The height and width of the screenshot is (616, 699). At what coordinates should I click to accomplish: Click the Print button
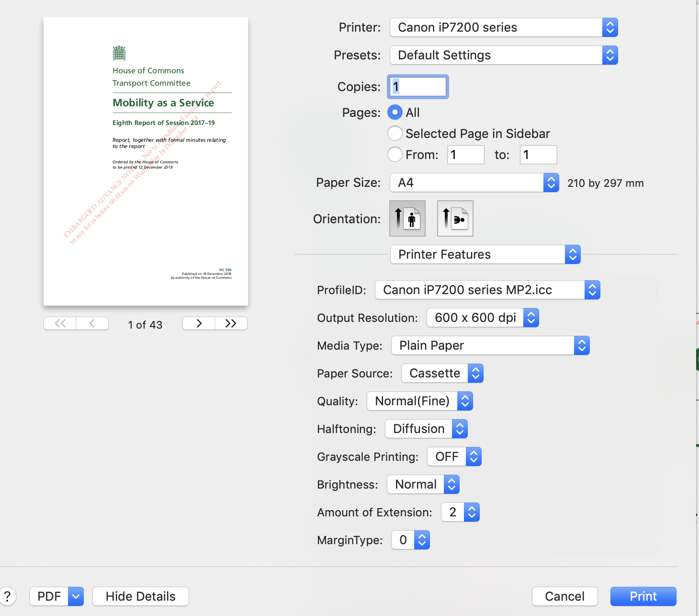coord(643,596)
